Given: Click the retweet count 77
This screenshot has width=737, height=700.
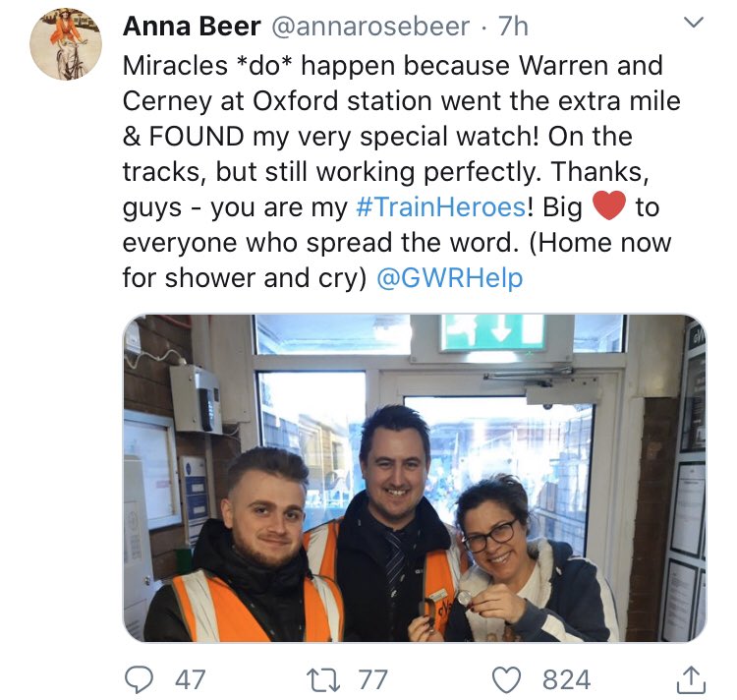Looking at the screenshot, I should (x=373, y=679).
